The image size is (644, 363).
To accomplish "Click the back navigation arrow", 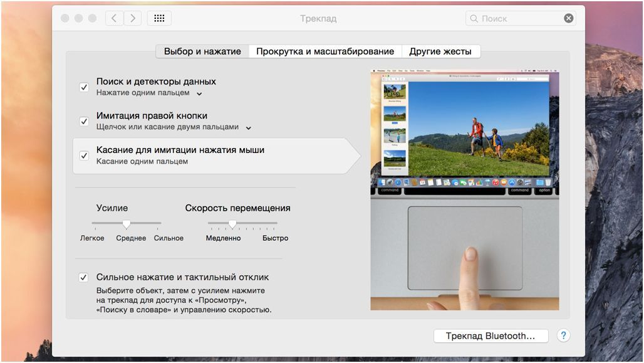I will tap(113, 18).
